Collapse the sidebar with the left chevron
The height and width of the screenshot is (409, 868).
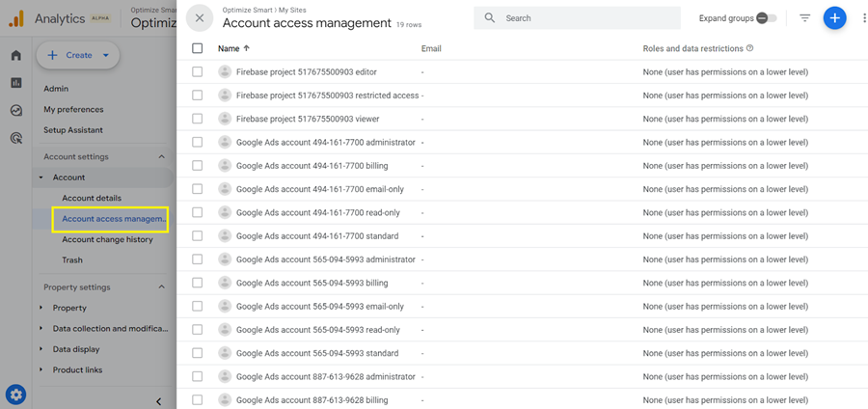coord(158,401)
